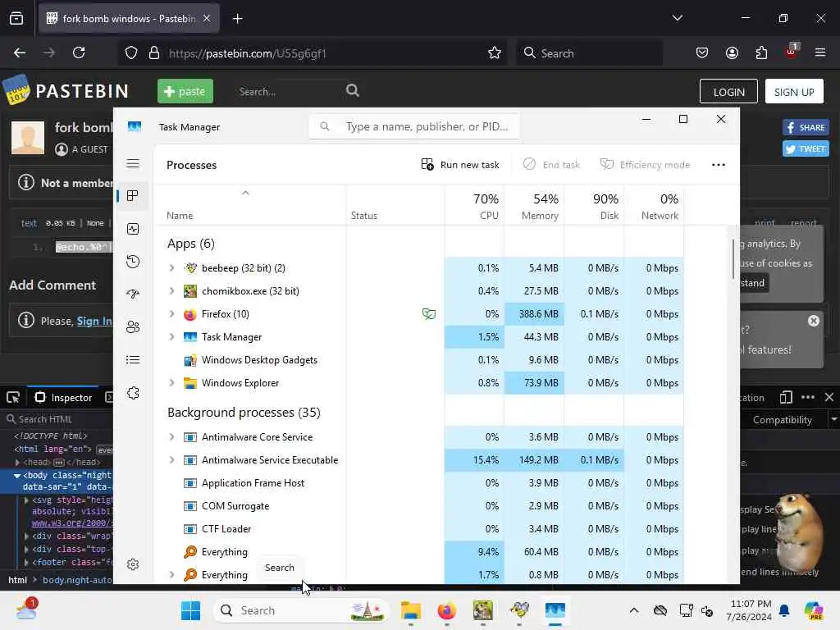Open Windows Start menu

(190, 610)
